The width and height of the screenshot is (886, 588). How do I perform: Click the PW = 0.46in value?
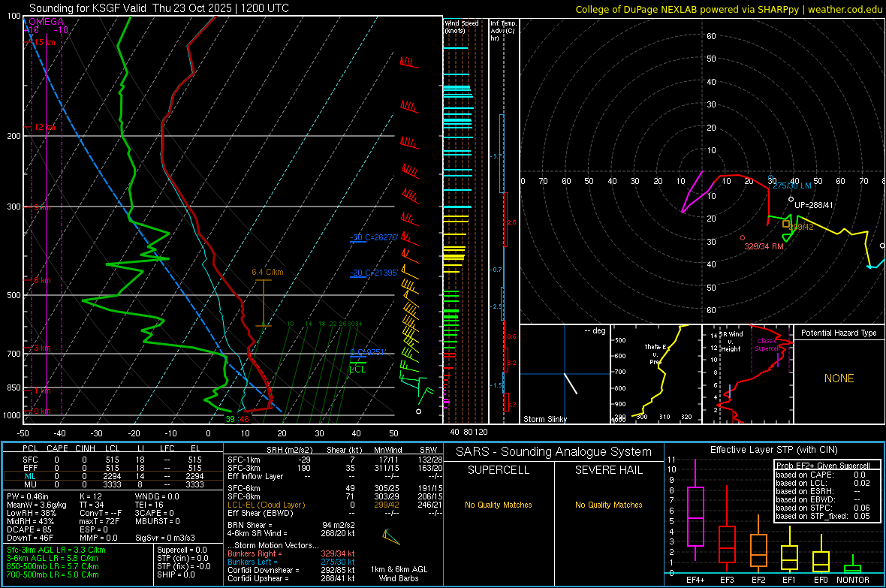[28, 496]
